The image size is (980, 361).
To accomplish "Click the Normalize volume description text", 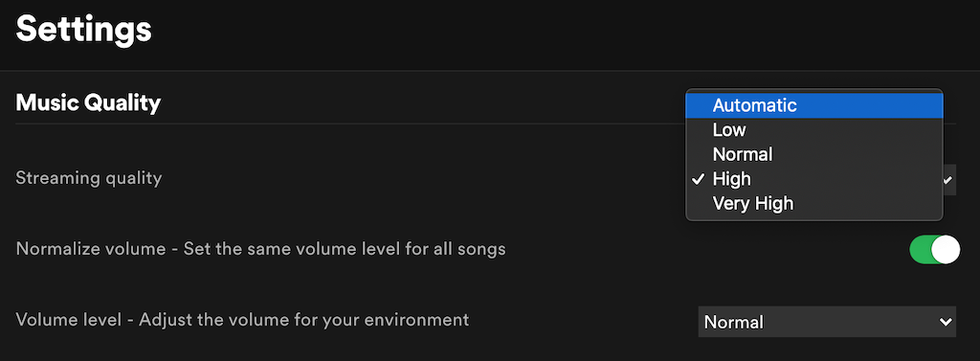I will (260, 249).
